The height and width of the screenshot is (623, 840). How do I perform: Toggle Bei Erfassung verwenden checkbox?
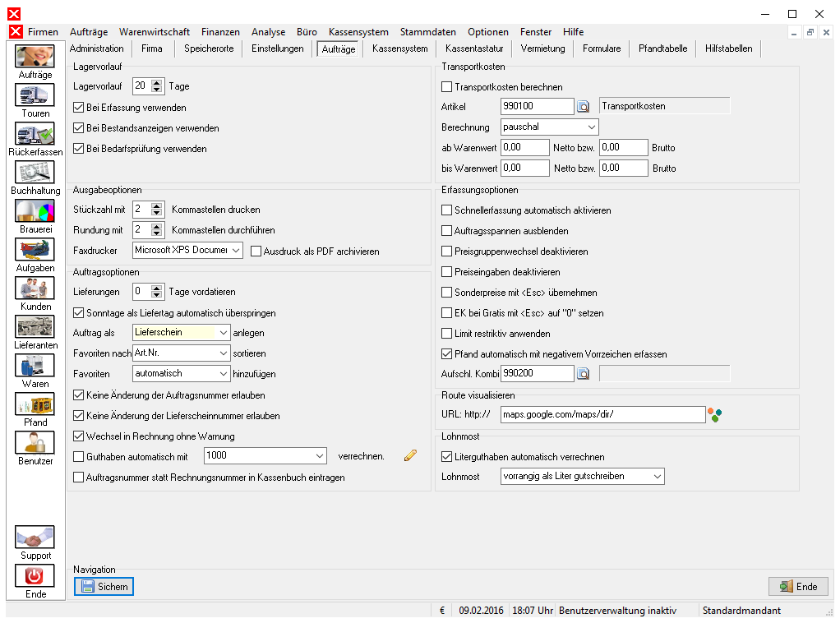coord(79,107)
